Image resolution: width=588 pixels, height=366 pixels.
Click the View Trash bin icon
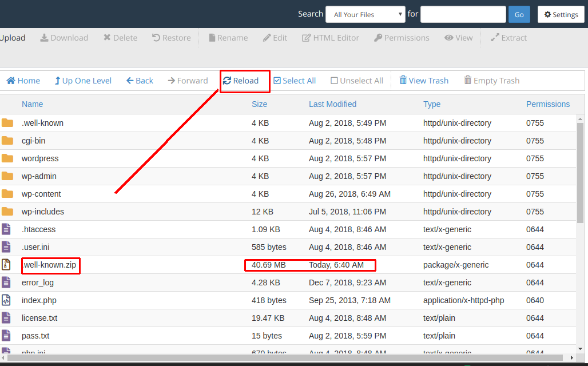coord(403,80)
